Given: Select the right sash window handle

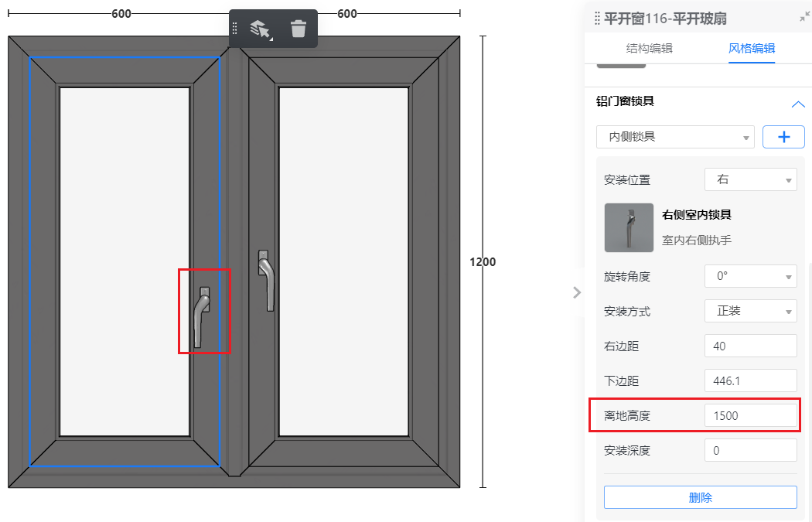Looking at the screenshot, I should (x=266, y=280).
